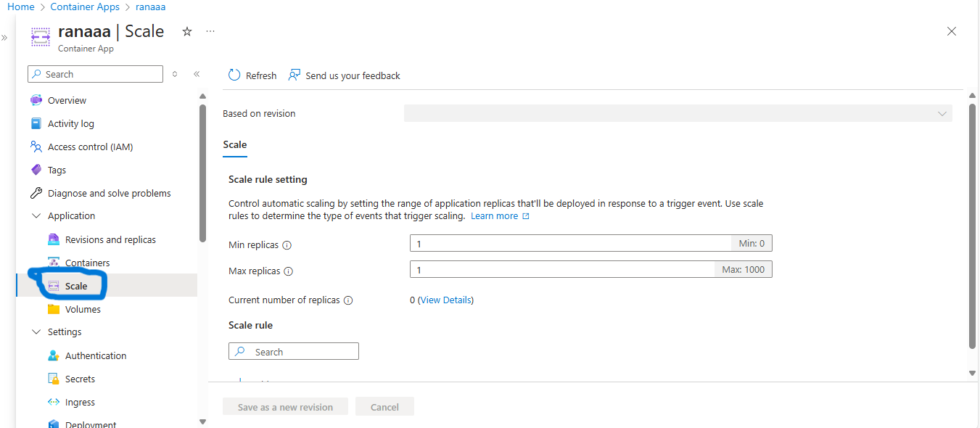Select the Scale tab
This screenshot has width=980, height=428.
[x=235, y=144]
